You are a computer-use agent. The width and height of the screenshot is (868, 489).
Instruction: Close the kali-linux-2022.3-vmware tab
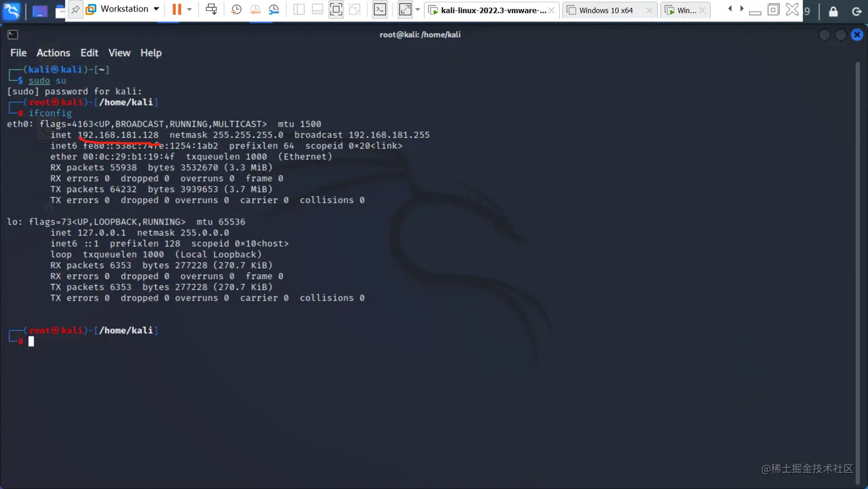pos(551,10)
